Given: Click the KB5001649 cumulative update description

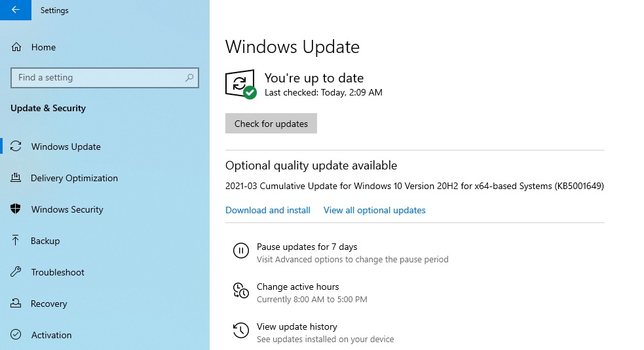Looking at the screenshot, I should [x=415, y=186].
